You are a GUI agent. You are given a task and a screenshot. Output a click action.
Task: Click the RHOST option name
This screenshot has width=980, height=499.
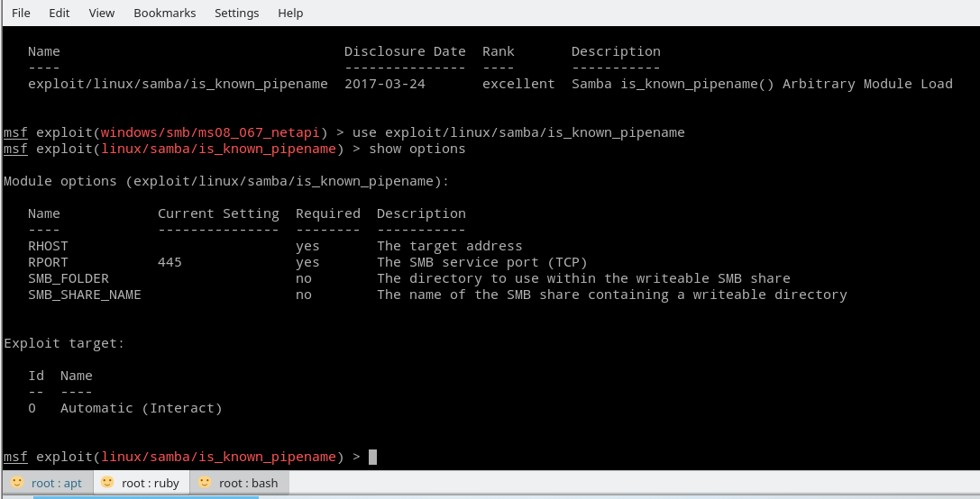pos(48,246)
